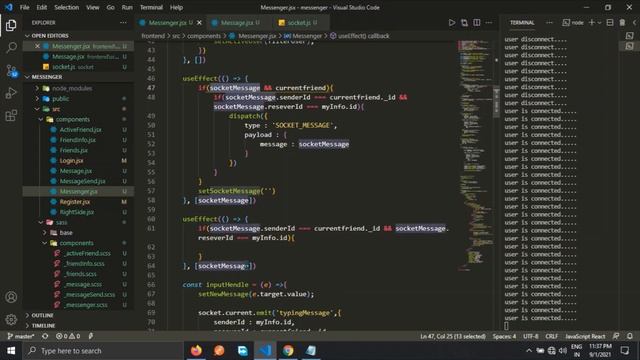Change indentation via Spaces: 4

click(x=504, y=336)
